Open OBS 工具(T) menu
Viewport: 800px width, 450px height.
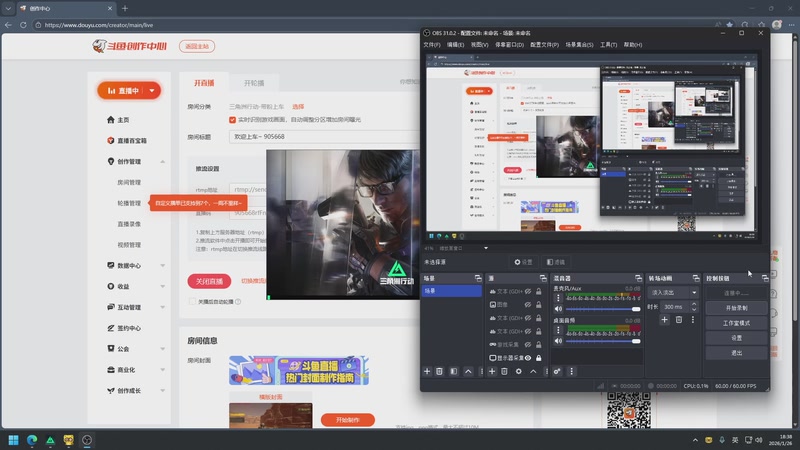pos(608,45)
